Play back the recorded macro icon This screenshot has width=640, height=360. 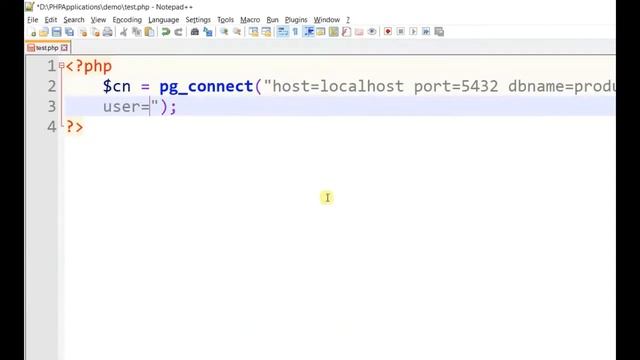click(x=413, y=32)
